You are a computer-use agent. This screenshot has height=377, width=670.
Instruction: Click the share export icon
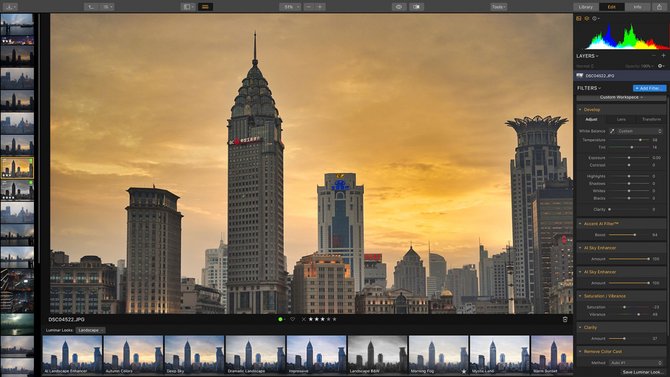659,7
